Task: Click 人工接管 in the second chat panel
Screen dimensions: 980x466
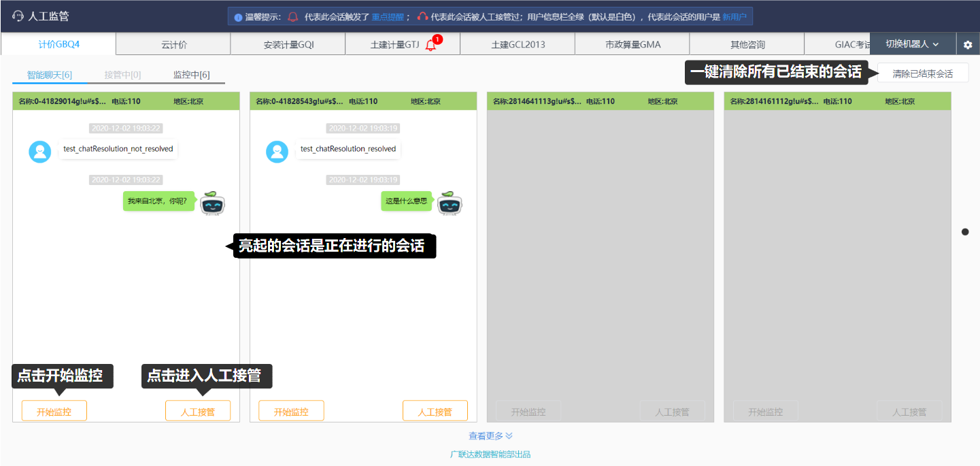Action: pos(435,411)
